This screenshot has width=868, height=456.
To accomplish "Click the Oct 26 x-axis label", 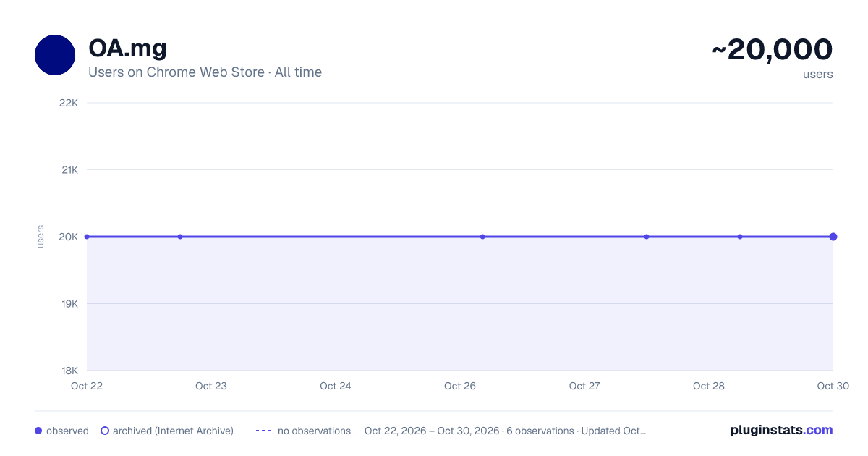I will 460,386.
